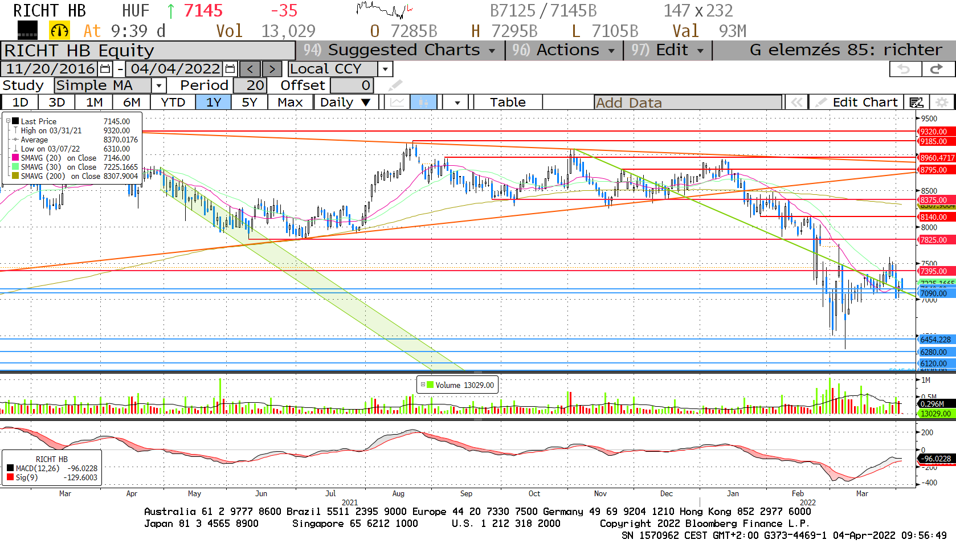Click Add Data input field
Image resolution: width=956 pixels, height=560 pixels.
point(688,103)
